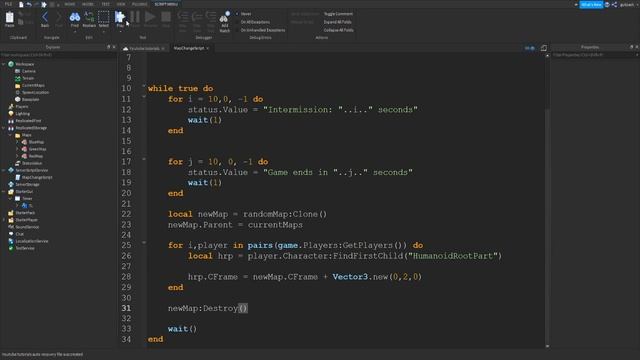Click the undo arrow in quick access bar
The width and height of the screenshot is (640, 360).
coord(29,4)
